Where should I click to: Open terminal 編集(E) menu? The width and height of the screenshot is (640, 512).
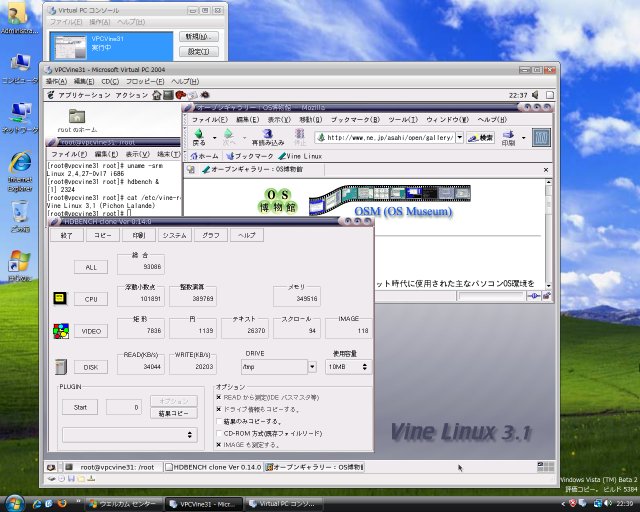106,154
